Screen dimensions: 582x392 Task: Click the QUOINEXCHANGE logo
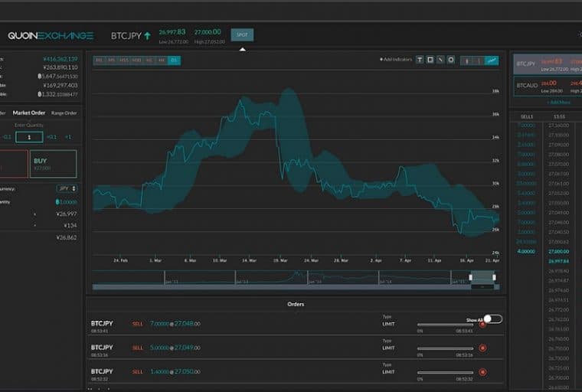(x=51, y=36)
